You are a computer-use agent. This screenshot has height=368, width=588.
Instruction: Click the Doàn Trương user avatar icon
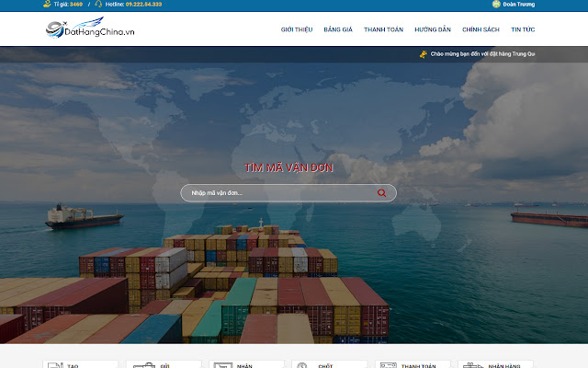pyautogui.click(x=496, y=4)
